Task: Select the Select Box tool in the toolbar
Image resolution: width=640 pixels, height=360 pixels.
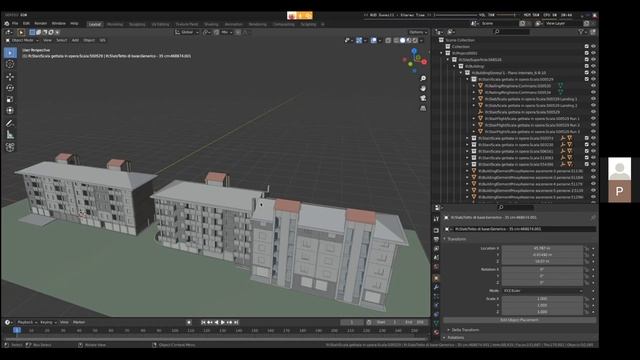Action: [x=10, y=53]
